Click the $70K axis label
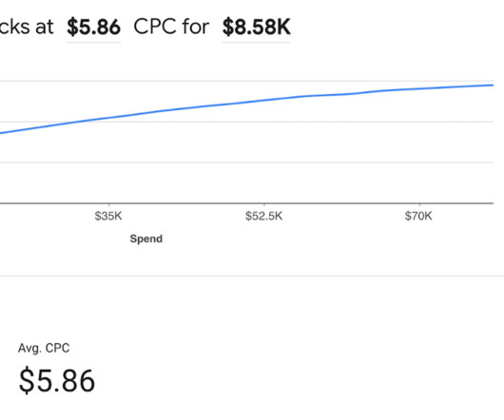The width and height of the screenshot is (504, 420). [418, 216]
